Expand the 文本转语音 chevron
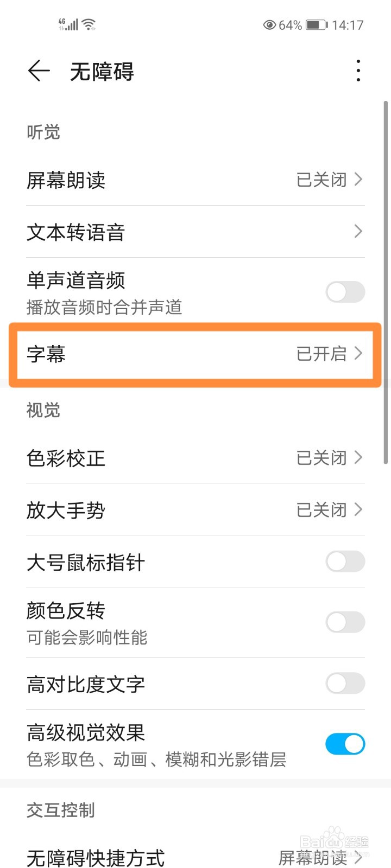The width and height of the screenshot is (391, 868). coord(358,232)
